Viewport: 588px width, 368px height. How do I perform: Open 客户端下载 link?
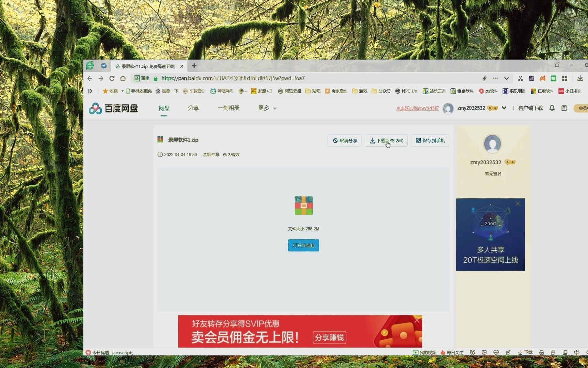[x=530, y=108]
